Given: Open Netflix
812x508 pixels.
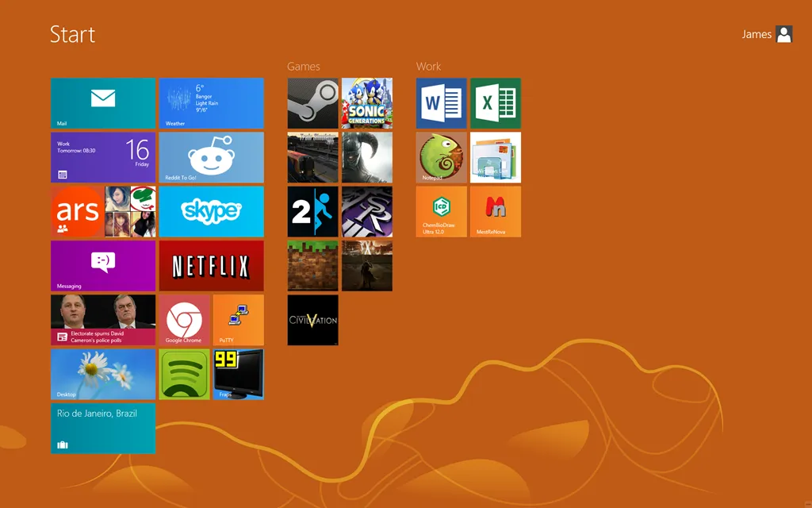Looking at the screenshot, I should (x=211, y=266).
